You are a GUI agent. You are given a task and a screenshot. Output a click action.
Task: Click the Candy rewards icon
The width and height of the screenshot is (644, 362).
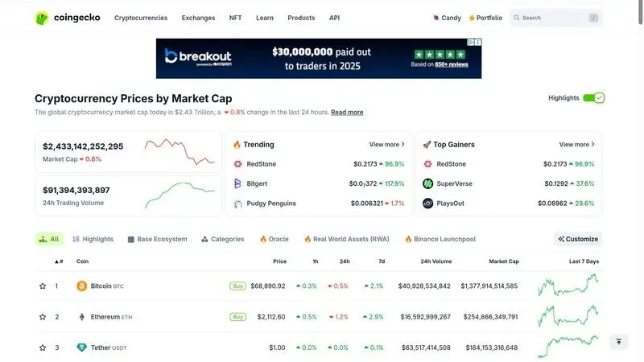tap(436, 18)
